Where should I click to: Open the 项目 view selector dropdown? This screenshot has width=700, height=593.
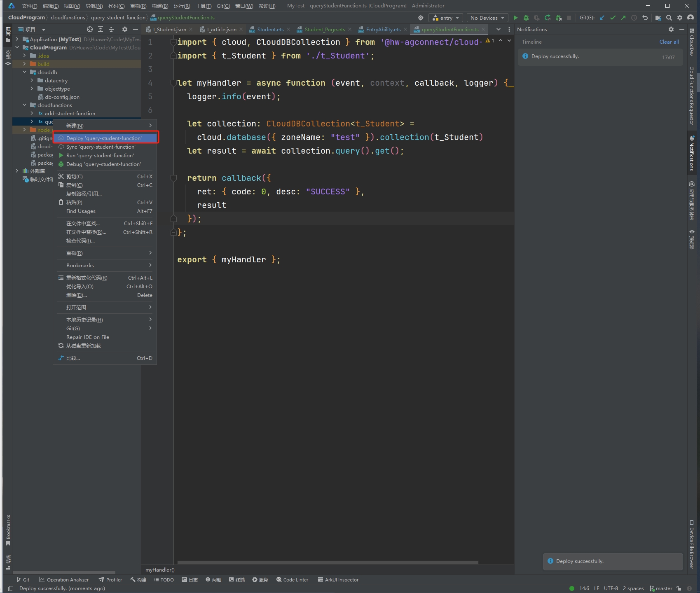tap(31, 29)
